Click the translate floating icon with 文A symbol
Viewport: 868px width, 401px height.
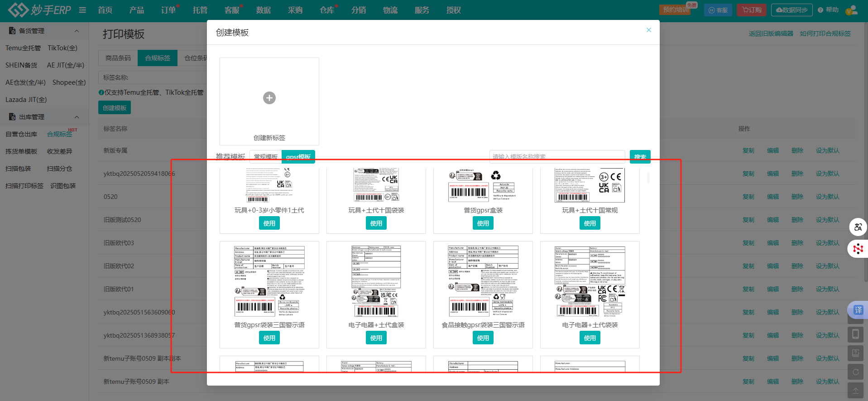(858, 227)
